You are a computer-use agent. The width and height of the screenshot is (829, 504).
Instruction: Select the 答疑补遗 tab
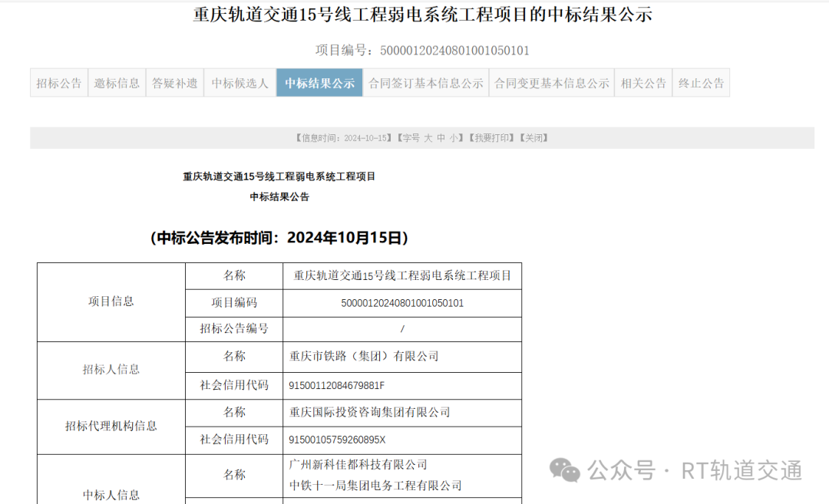point(174,82)
